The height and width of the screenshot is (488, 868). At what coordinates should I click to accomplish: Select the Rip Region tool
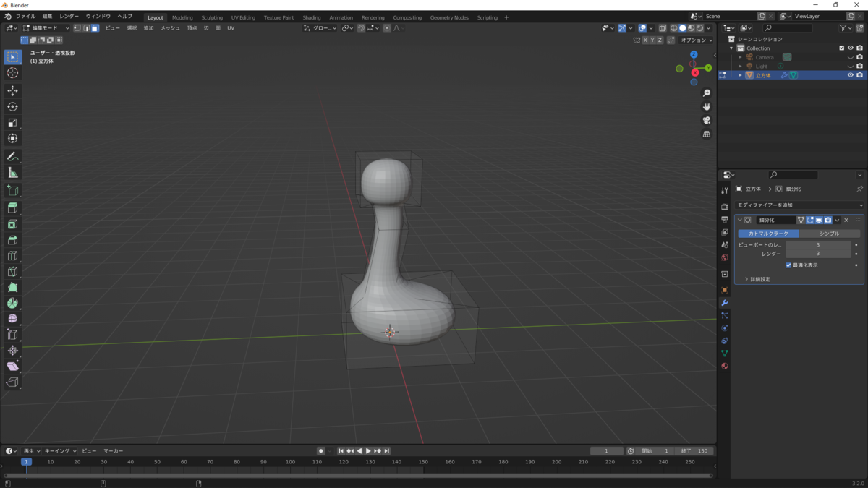[12, 382]
